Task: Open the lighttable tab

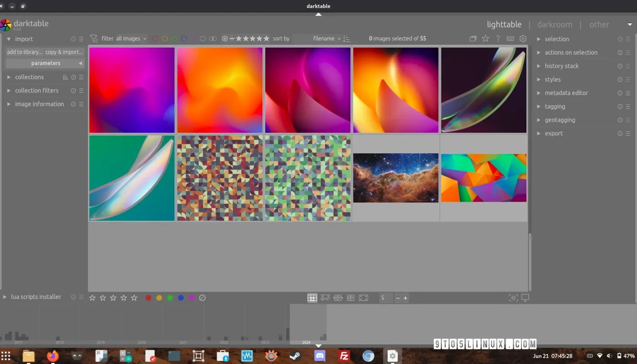Action: [x=504, y=24]
